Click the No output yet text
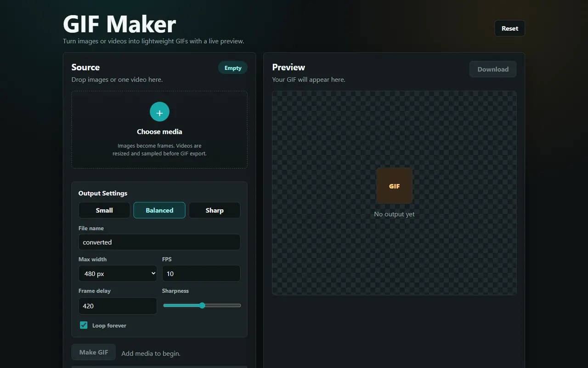The height and width of the screenshot is (368, 588). click(394, 214)
